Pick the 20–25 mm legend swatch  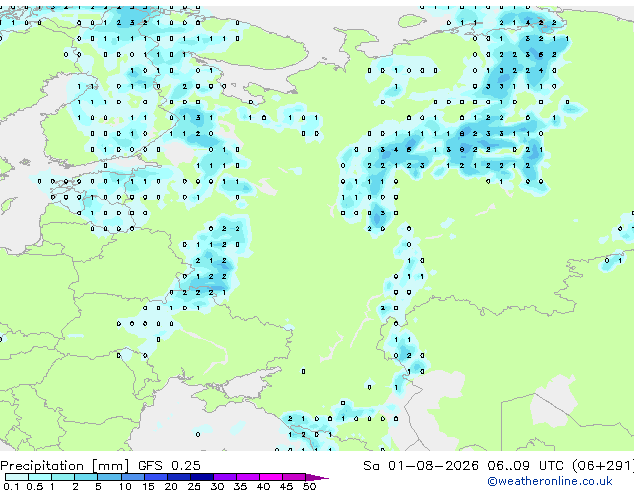[178, 477]
